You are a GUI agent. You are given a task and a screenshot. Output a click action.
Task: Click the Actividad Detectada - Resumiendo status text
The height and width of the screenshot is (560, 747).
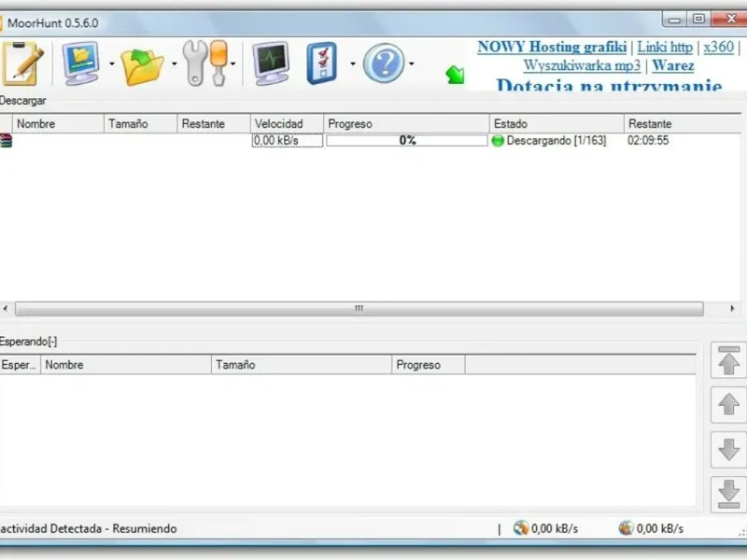(88, 528)
